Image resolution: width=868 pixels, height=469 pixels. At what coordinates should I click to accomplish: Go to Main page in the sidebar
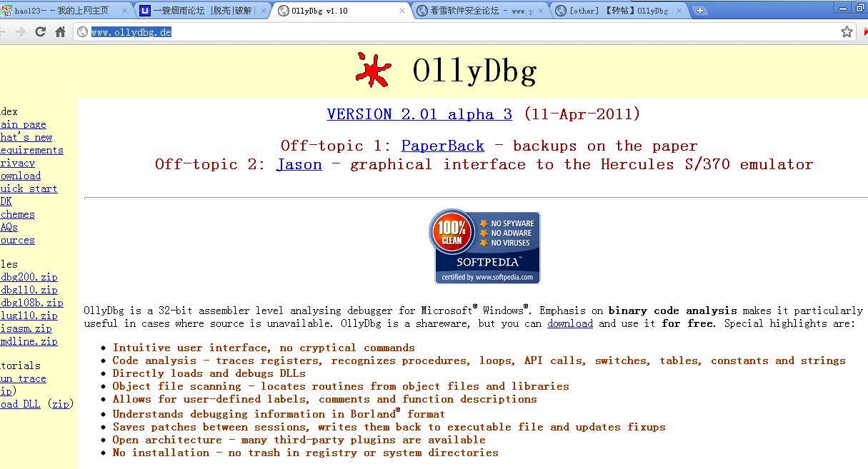(x=23, y=124)
